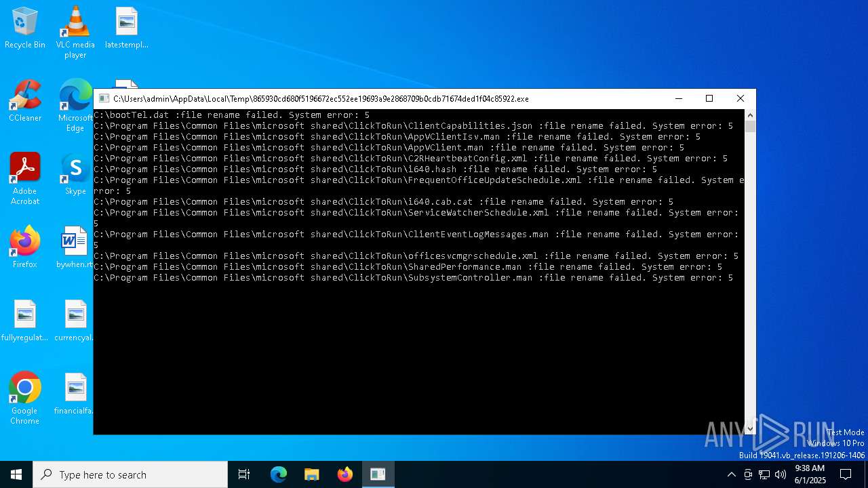The height and width of the screenshot is (488, 868).
Task: Click the SharedPerformance.man error line
Action: [x=408, y=267]
